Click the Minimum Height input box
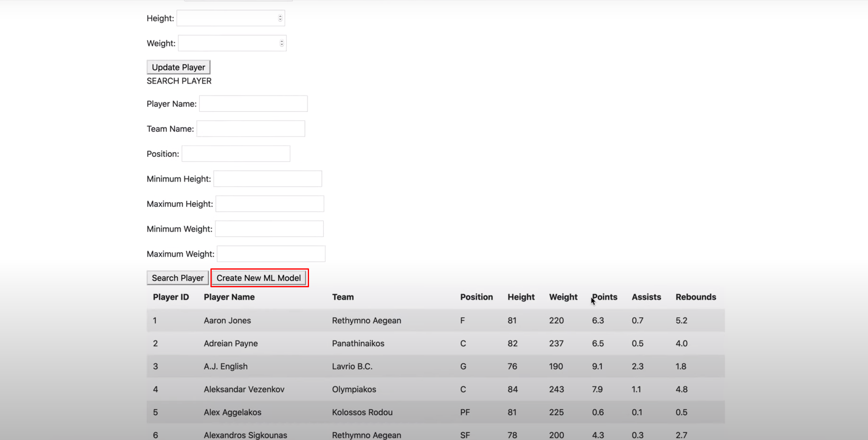Viewport: 868px width, 440px height. click(x=268, y=179)
